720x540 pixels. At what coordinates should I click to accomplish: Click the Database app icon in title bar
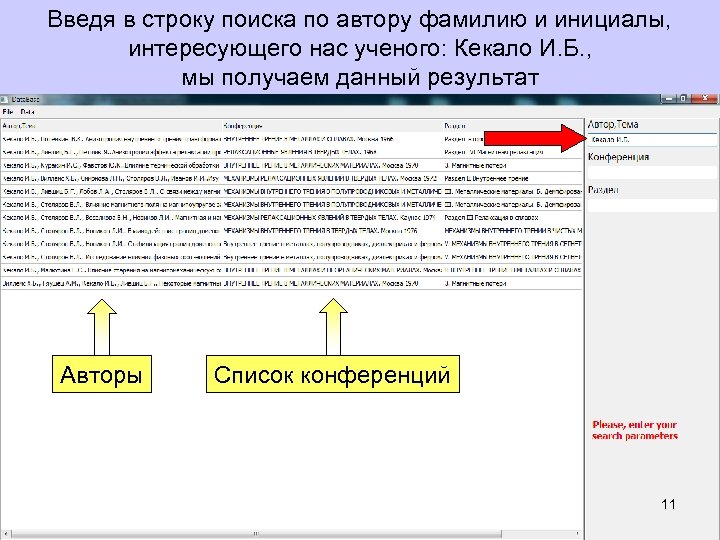pos(5,99)
